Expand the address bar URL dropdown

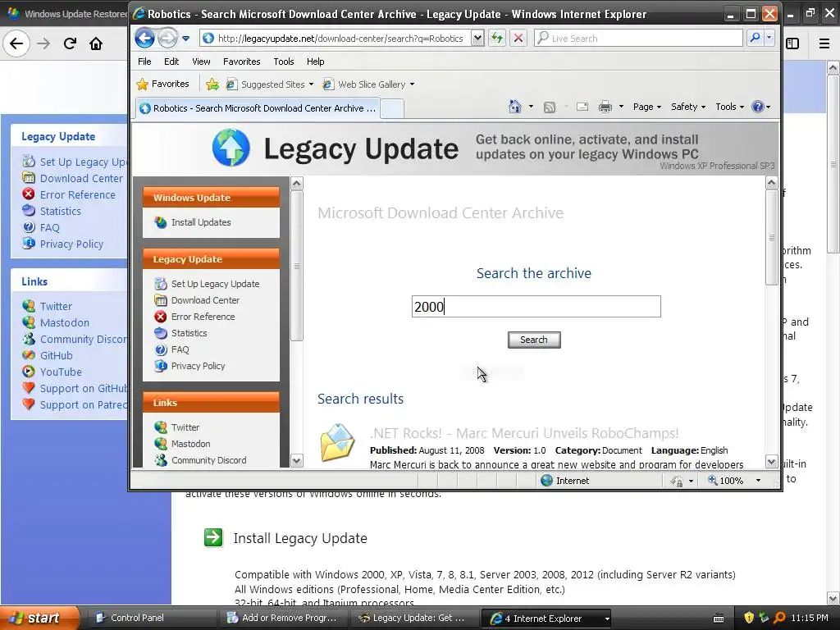click(x=477, y=38)
